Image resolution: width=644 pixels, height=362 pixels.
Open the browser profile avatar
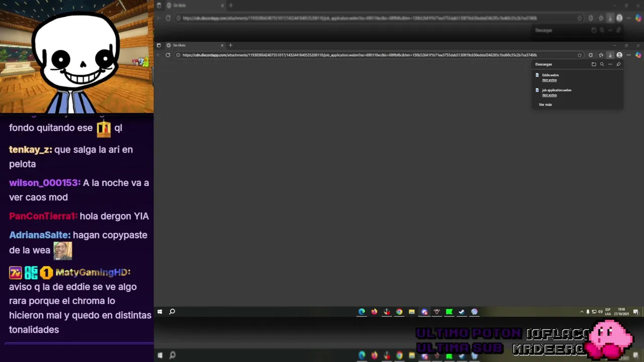point(619,55)
